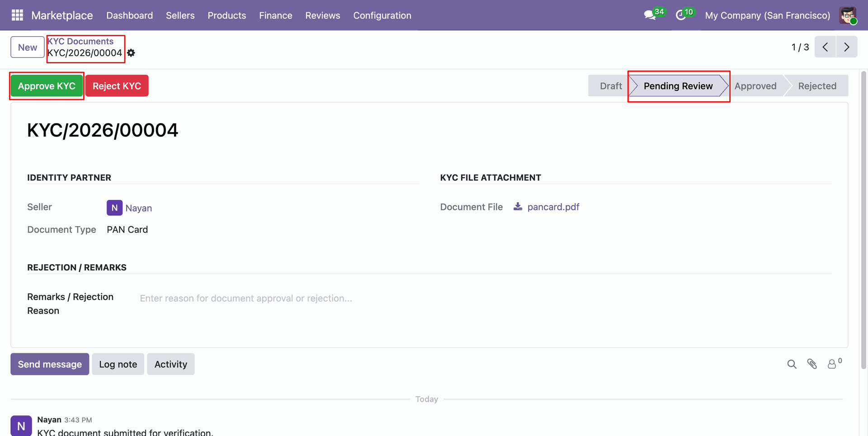Go to the previous record arrow
Image resolution: width=868 pixels, height=436 pixels.
click(825, 47)
